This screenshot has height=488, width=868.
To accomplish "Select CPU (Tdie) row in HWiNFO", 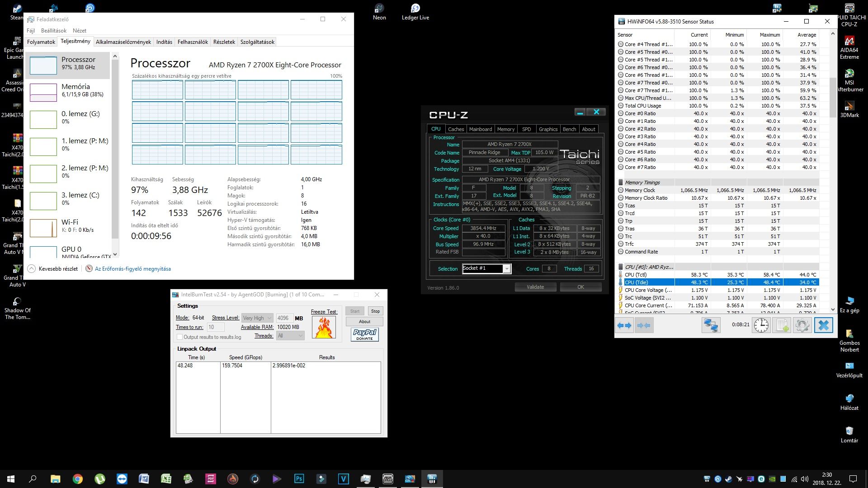I will (x=718, y=282).
